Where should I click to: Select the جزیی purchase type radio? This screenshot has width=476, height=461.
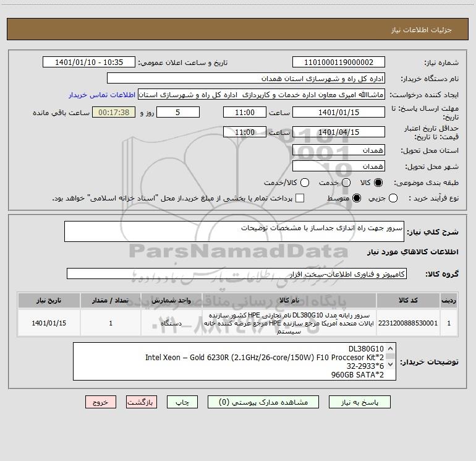393,198
